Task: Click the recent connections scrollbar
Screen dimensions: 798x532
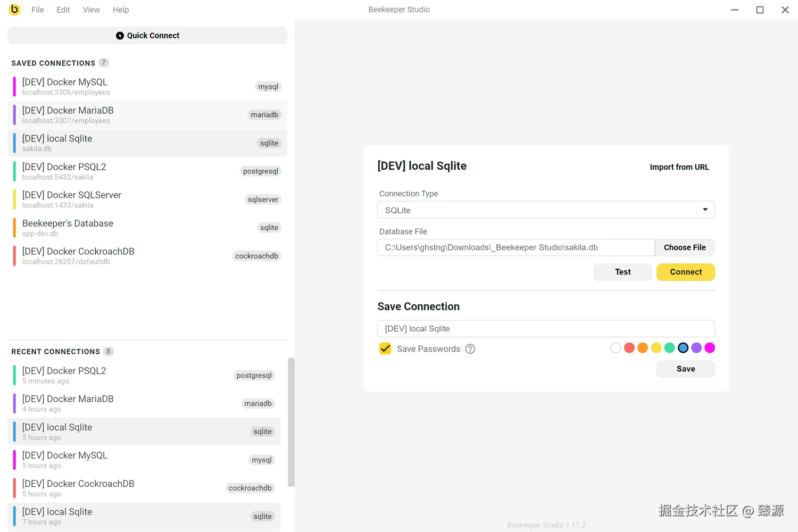Action: (x=291, y=422)
